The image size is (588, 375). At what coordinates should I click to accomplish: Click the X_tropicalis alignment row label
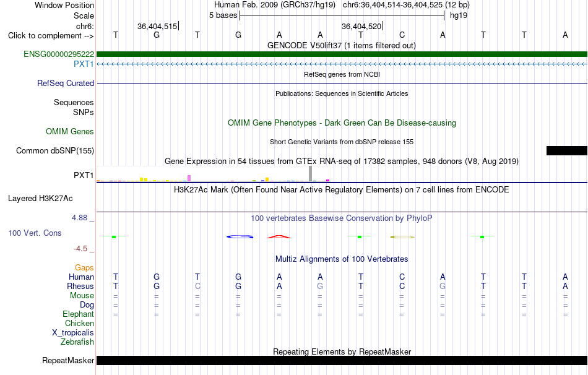pyautogui.click(x=73, y=333)
